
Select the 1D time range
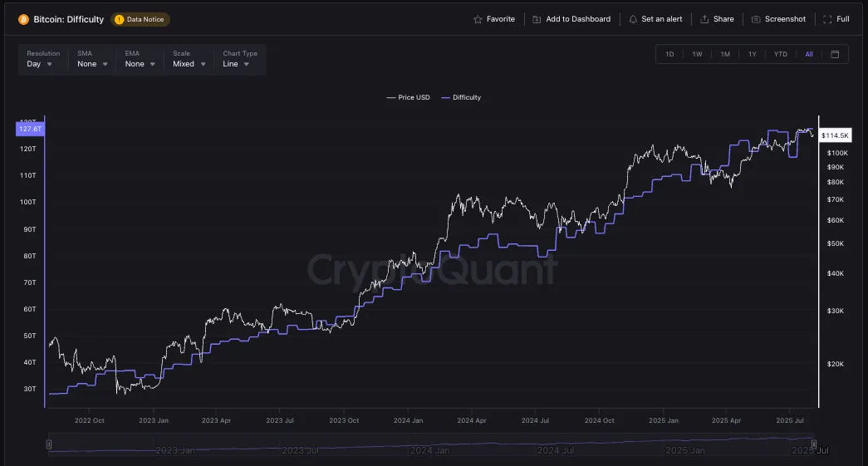669,54
